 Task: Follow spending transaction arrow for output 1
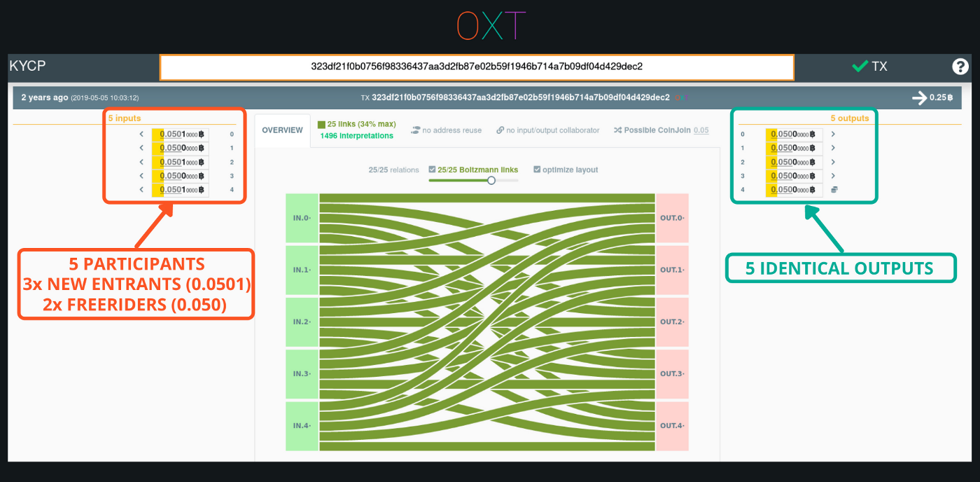pyautogui.click(x=833, y=148)
